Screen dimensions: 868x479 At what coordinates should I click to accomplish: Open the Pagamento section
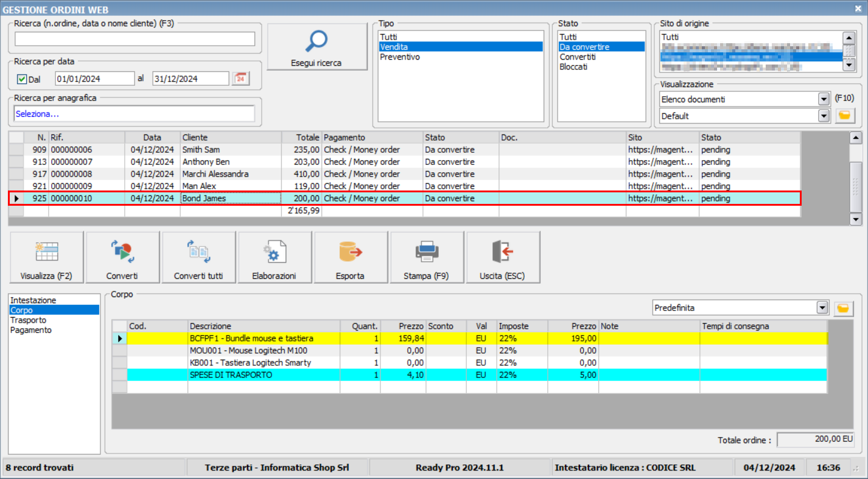pyautogui.click(x=54, y=330)
